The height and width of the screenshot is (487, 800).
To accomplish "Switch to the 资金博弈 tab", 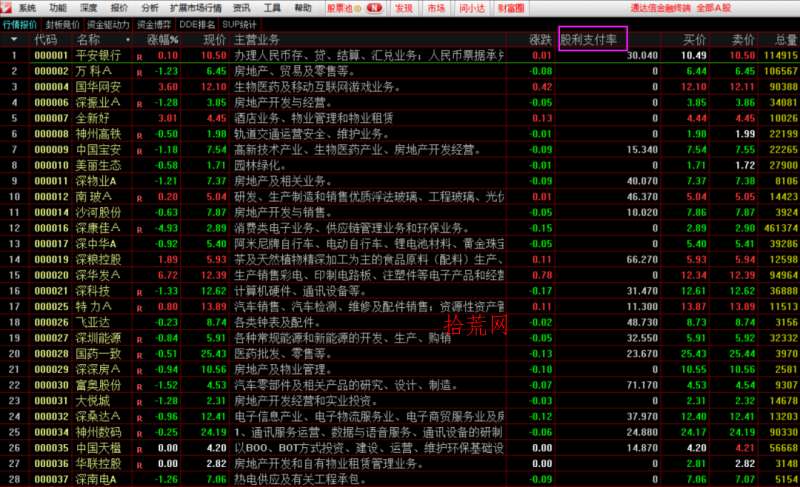I will [x=154, y=24].
